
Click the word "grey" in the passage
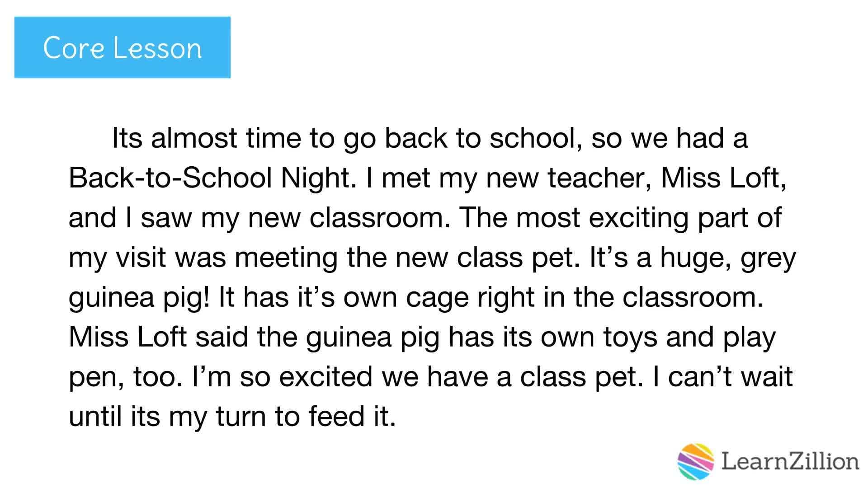768,258
